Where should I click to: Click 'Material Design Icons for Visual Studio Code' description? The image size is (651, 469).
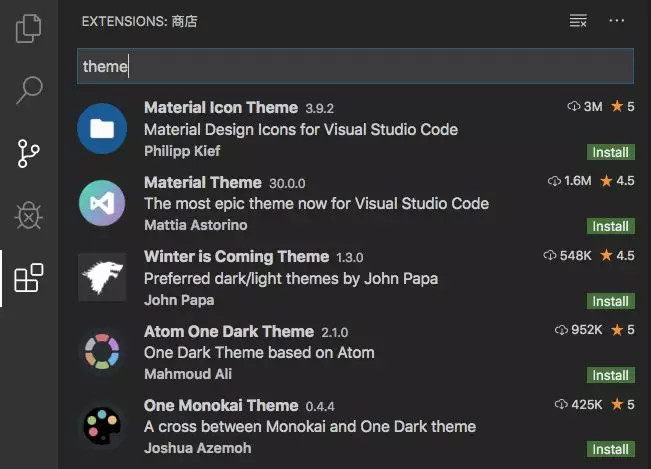click(301, 130)
